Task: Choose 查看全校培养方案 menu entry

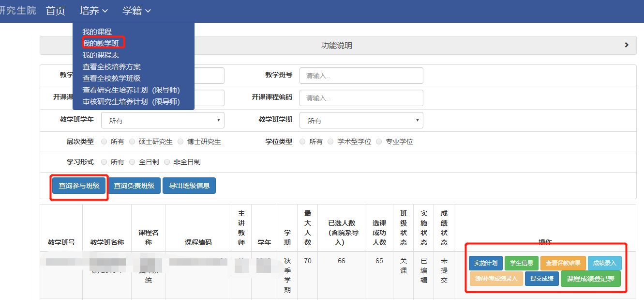Action: 111,67
